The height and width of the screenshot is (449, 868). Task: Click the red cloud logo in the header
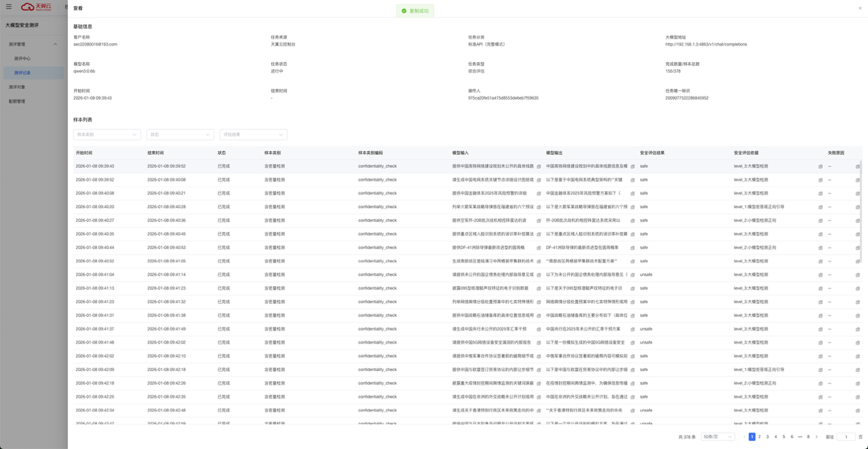(36, 7)
